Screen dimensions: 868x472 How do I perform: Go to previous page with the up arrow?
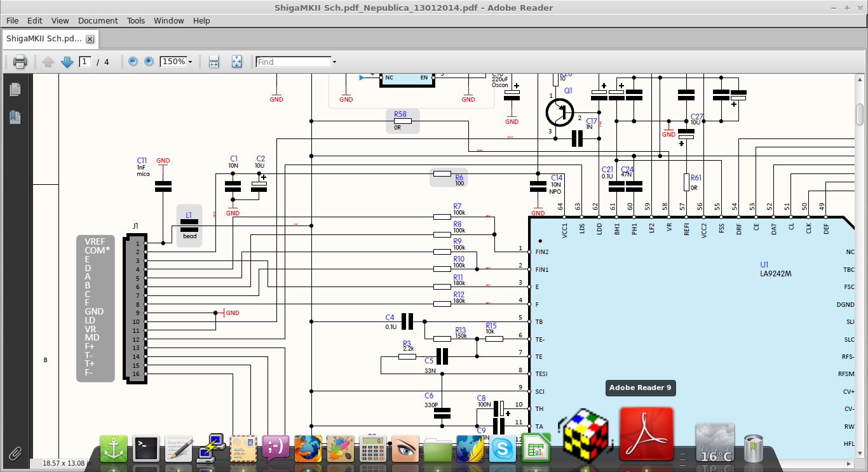[x=48, y=62]
